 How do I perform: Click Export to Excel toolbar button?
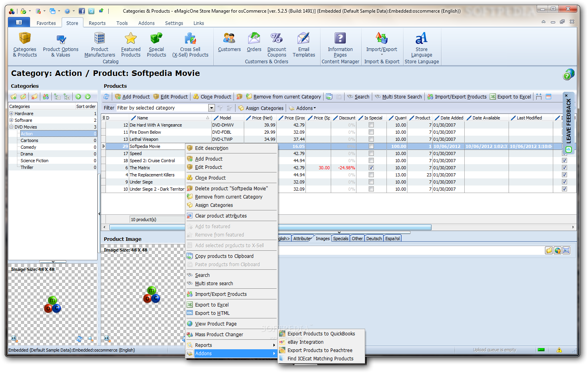510,97
